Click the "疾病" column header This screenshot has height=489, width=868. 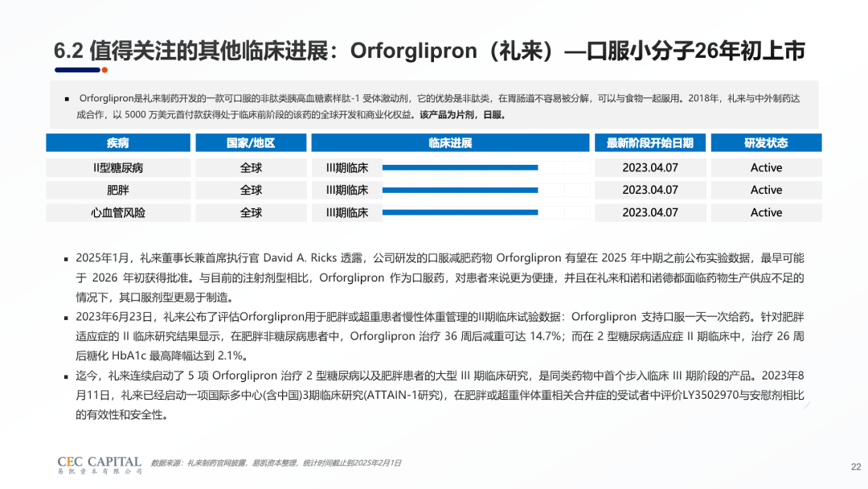[118, 143]
